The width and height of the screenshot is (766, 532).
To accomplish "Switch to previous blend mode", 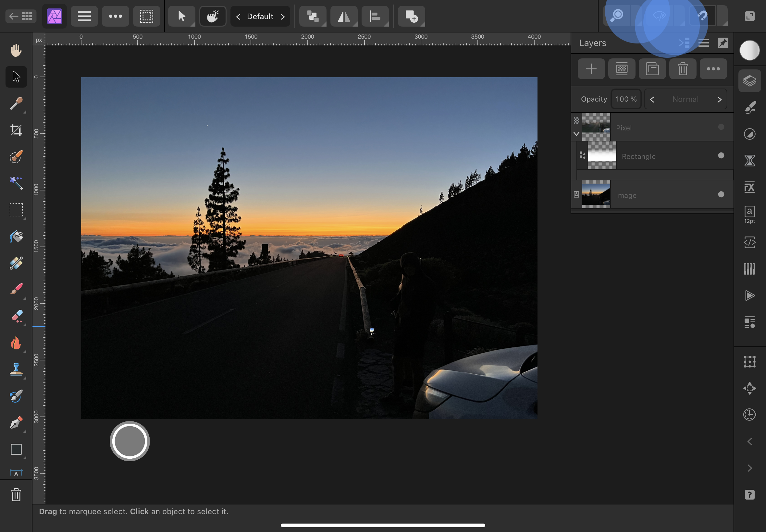I will click(x=652, y=99).
